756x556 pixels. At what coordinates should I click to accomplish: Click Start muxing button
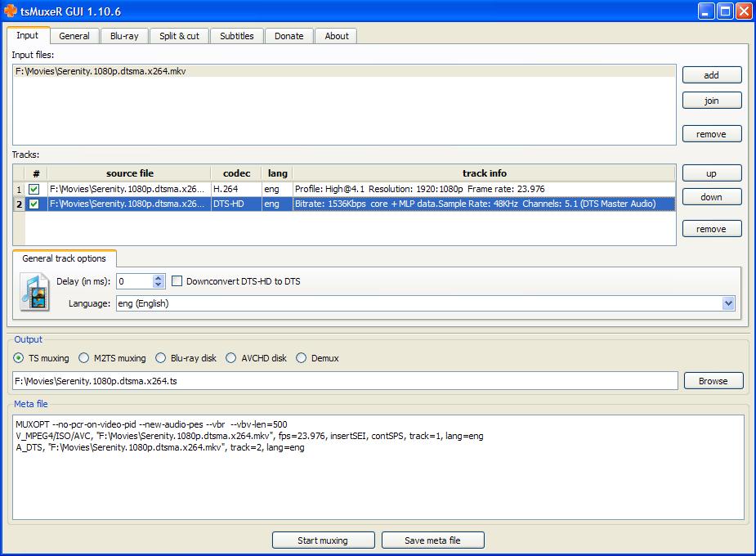coord(323,540)
